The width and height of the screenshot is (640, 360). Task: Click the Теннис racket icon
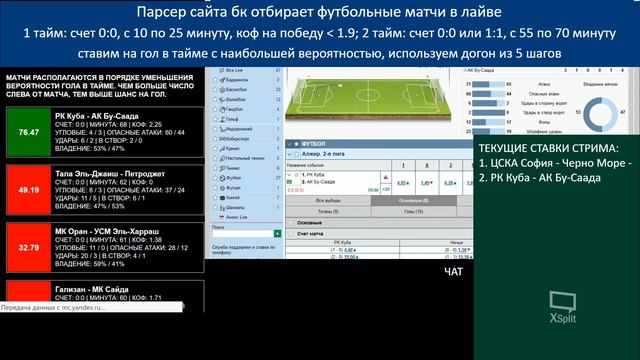point(222,168)
